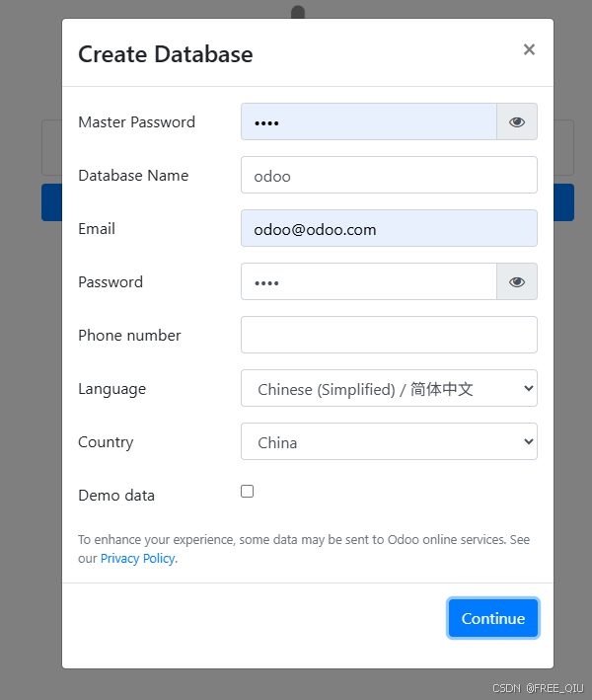This screenshot has width=592, height=700.
Task: Open the Privacy Policy link
Action: click(137, 559)
